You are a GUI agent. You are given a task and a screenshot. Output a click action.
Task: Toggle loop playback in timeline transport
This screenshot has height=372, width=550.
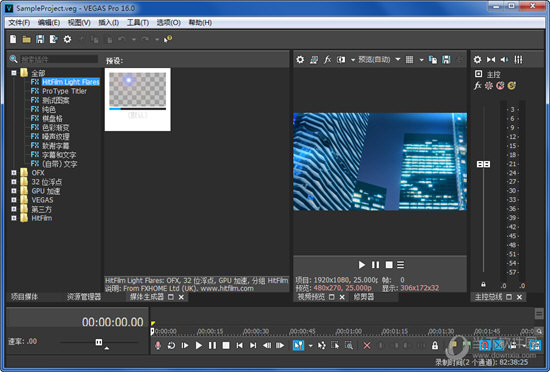pos(171,345)
